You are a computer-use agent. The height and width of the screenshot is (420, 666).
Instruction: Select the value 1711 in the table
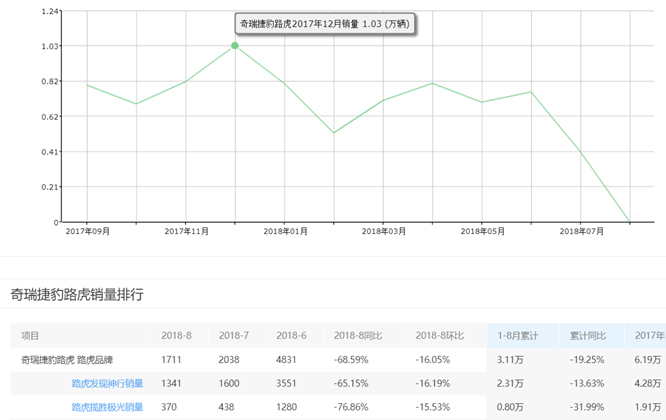tap(171, 360)
